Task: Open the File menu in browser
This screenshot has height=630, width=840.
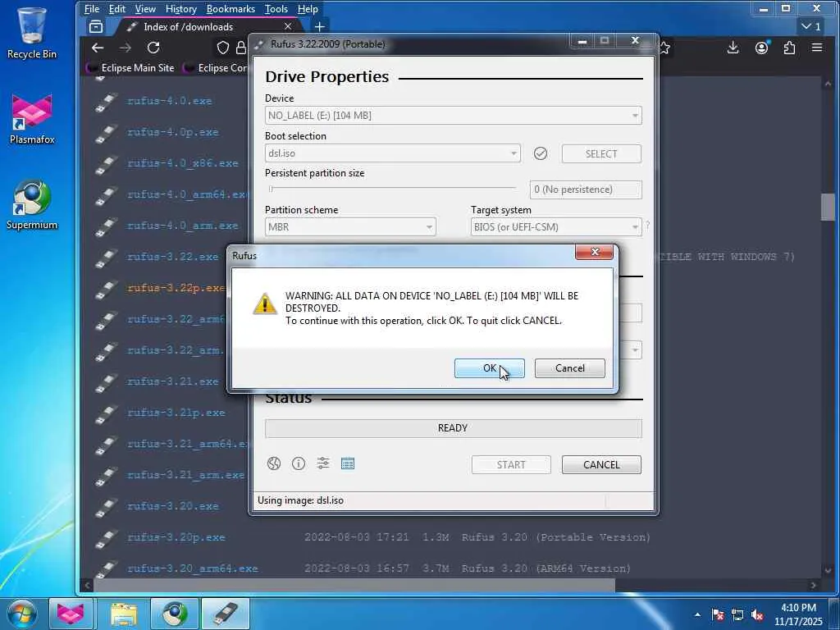Action: 92,9
